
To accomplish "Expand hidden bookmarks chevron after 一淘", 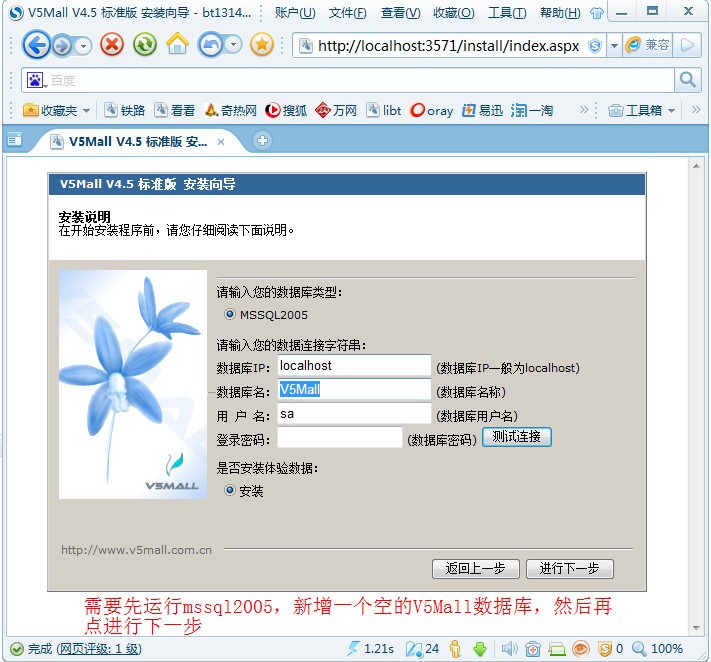I will [584, 110].
